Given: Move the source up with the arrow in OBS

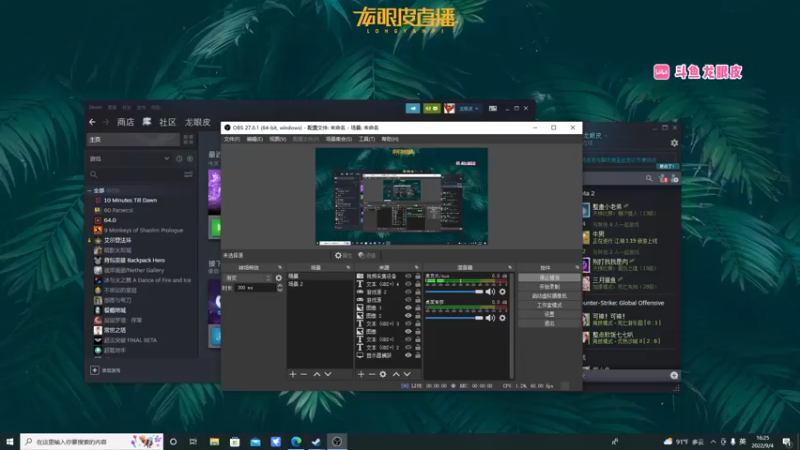Looking at the screenshot, I should click(x=396, y=374).
